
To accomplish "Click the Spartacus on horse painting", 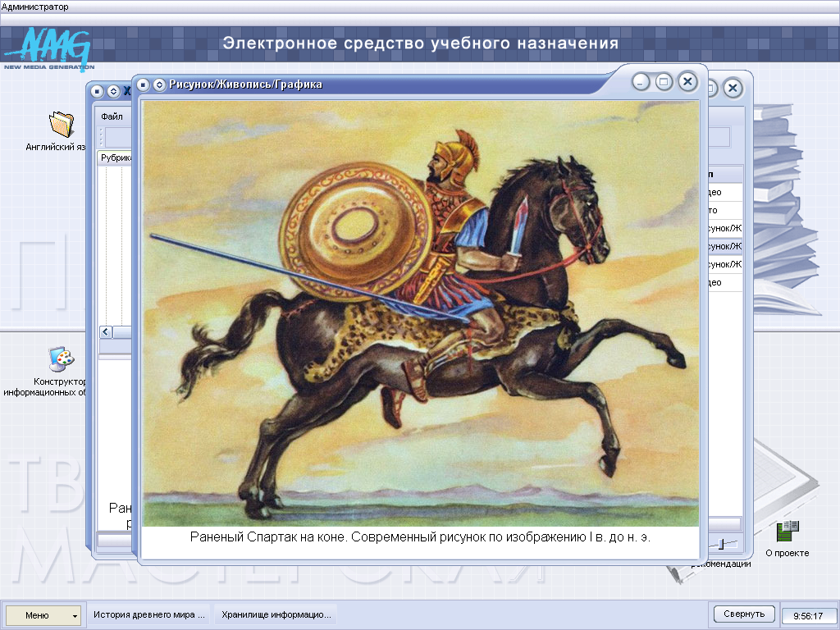I will (x=420, y=312).
